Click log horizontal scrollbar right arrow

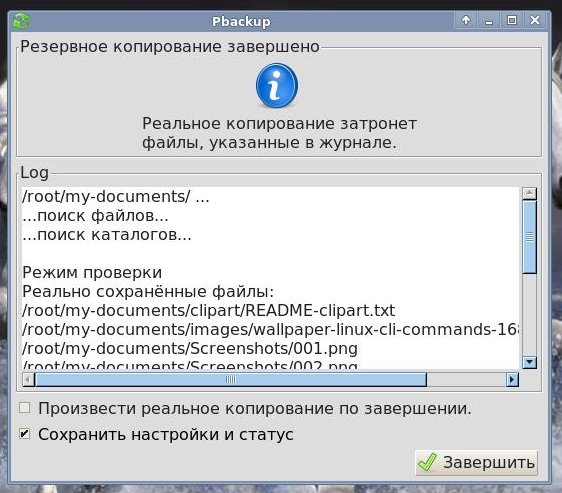512,379
